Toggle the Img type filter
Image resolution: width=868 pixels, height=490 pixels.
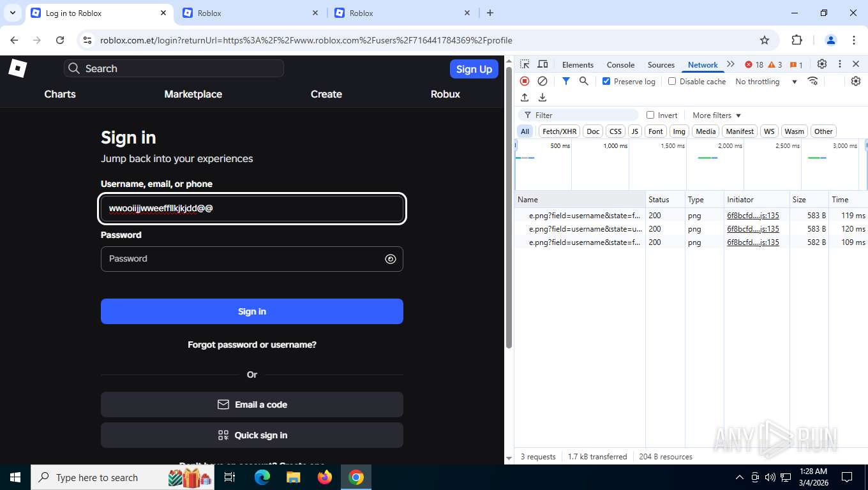pyautogui.click(x=679, y=131)
